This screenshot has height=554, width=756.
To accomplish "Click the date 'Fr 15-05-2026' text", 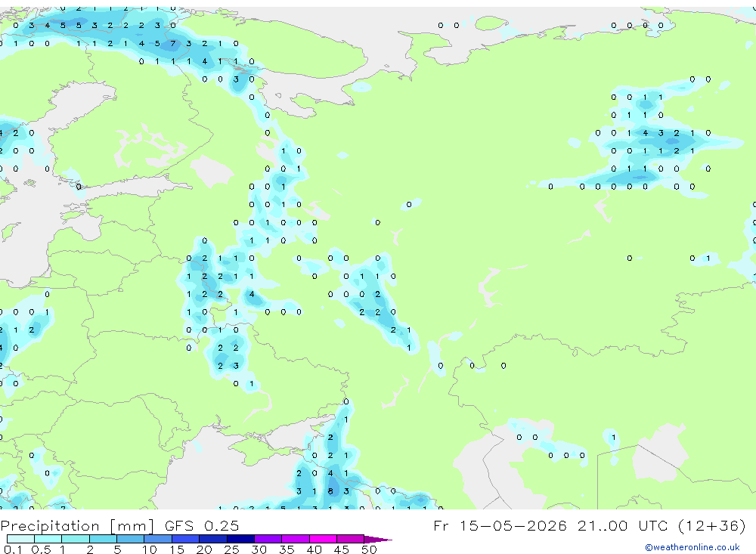I will [500, 525].
